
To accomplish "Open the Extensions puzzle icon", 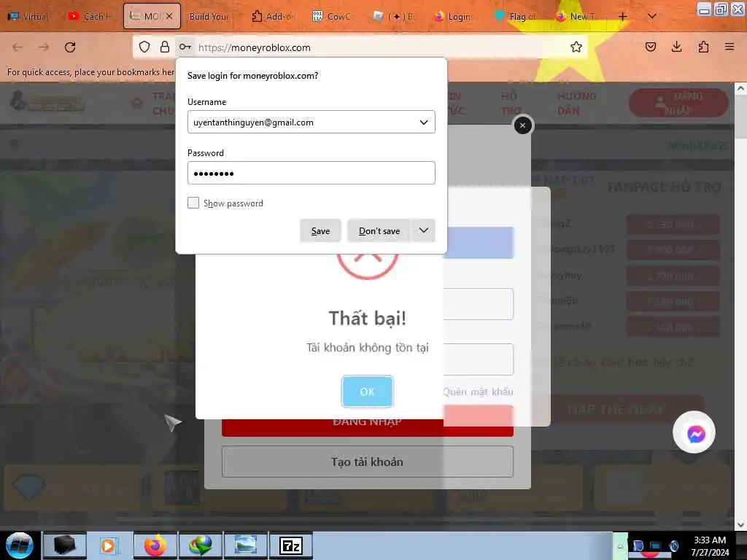I will click(703, 47).
